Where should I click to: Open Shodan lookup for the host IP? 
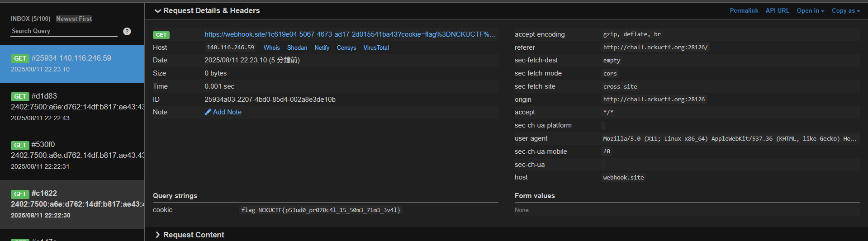coord(297,47)
